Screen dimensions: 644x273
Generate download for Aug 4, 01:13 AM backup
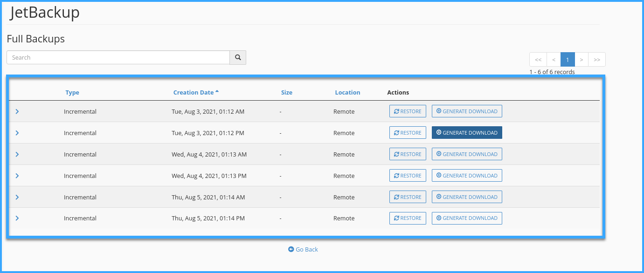pos(467,155)
